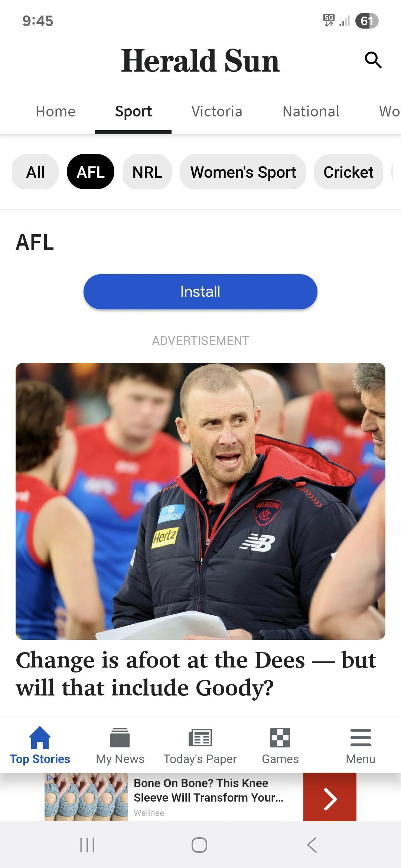Open the Android recent apps button
Image resolution: width=401 pixels, height=868 pixels.
point(88,845)
